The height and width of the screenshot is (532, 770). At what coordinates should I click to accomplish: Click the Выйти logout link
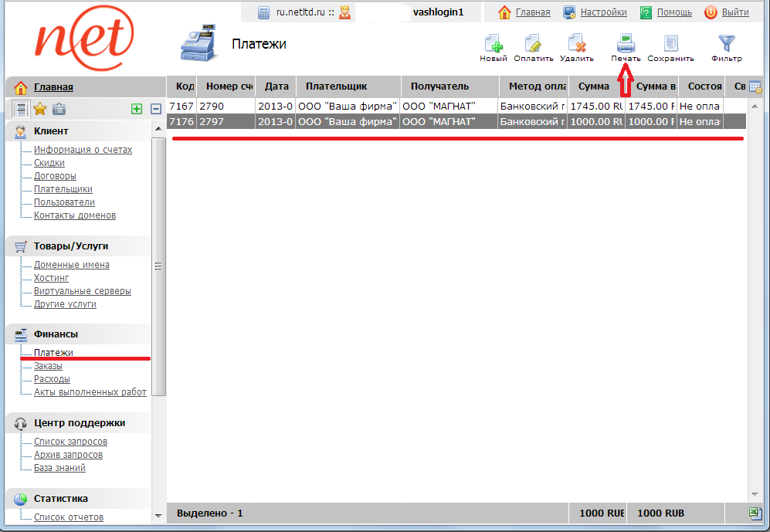735,12
